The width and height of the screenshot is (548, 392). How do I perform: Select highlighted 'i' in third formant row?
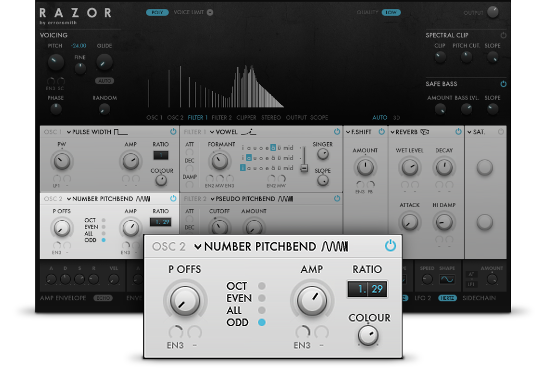point(242,168)
